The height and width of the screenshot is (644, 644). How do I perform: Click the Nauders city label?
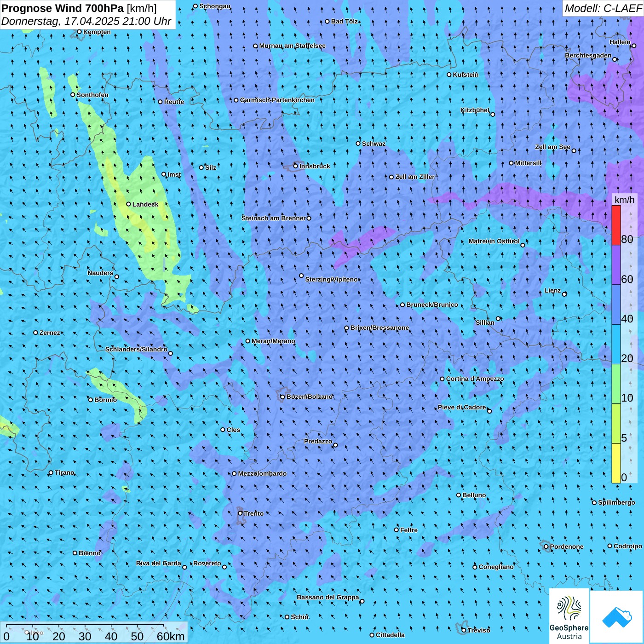click(100, 273)
